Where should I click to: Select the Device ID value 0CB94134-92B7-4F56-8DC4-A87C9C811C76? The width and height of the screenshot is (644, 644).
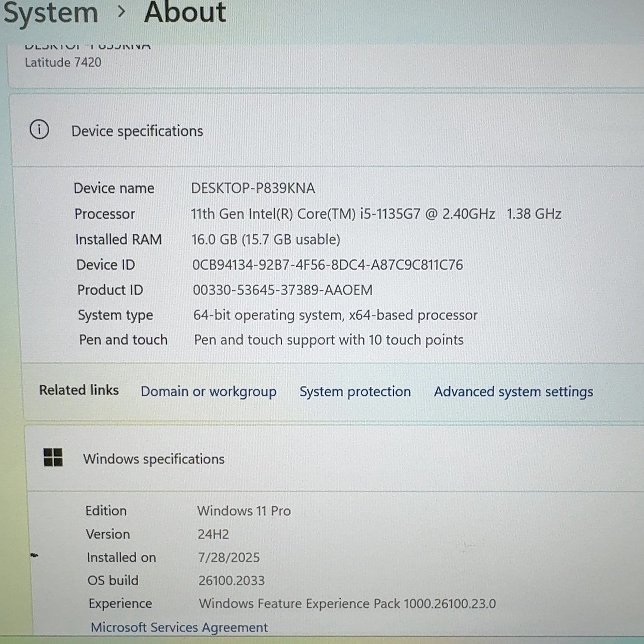pos(328,264)
